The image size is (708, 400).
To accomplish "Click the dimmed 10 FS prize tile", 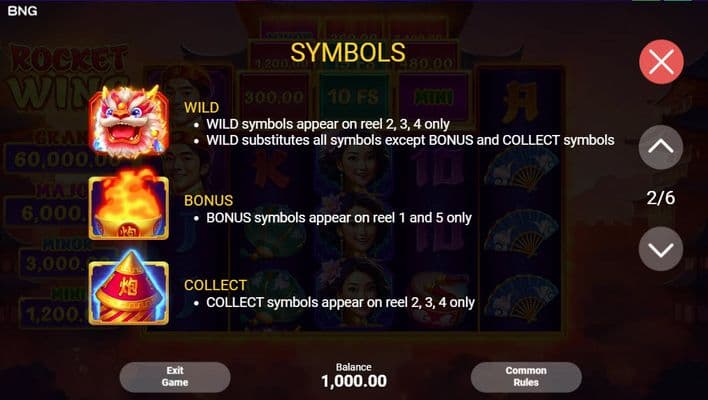I will 353,96.
